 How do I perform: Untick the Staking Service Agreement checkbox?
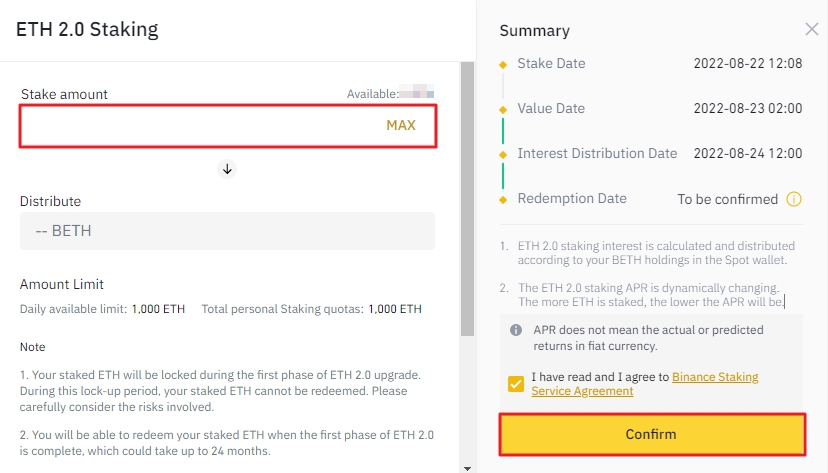click(x=516, y=384)
